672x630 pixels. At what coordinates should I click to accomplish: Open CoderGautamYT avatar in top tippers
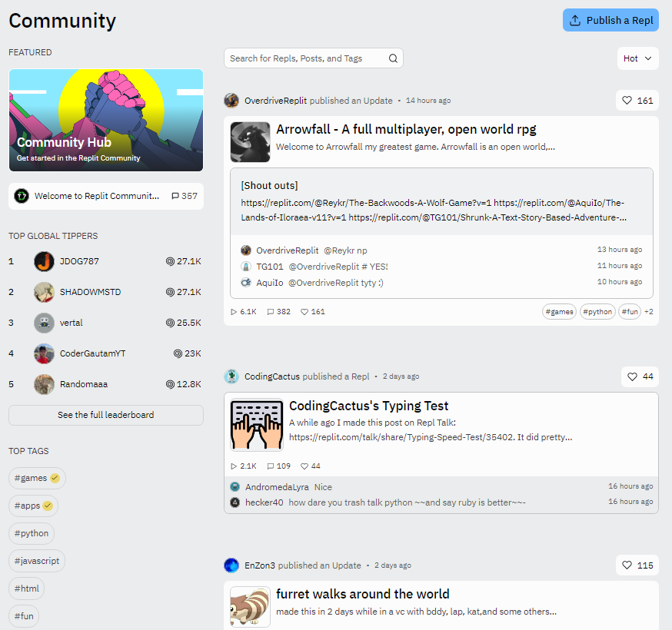44,353
